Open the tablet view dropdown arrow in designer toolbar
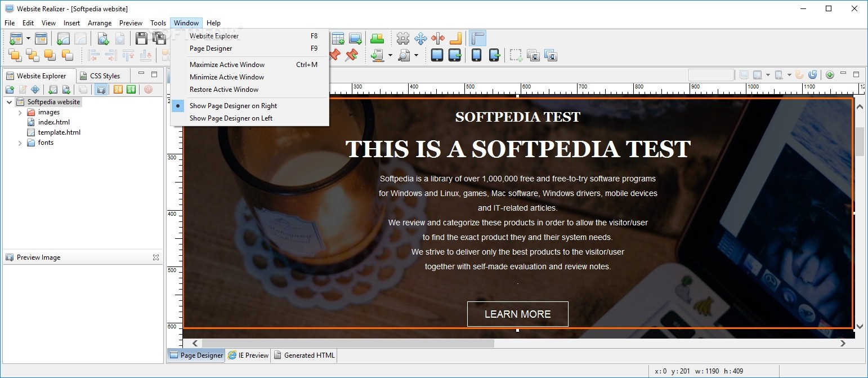The image size is (868, 378). click(x=768, y=75)
